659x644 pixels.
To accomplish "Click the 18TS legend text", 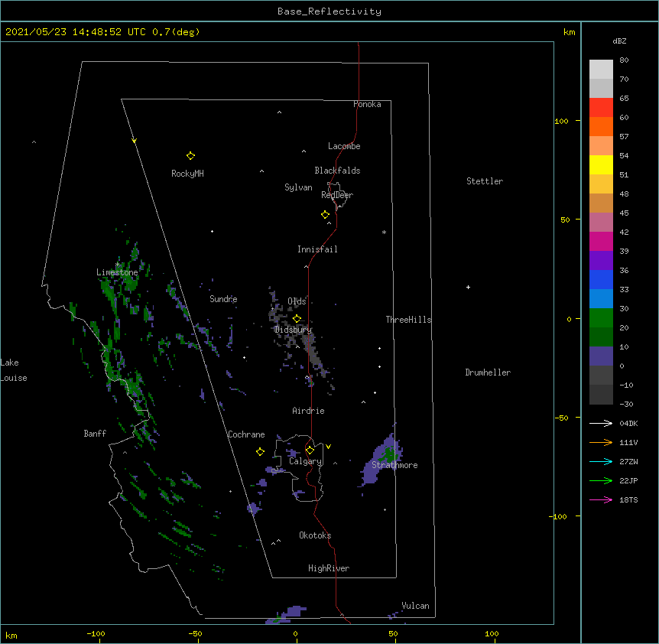I will pyautogui.click(x=628, y=499).
